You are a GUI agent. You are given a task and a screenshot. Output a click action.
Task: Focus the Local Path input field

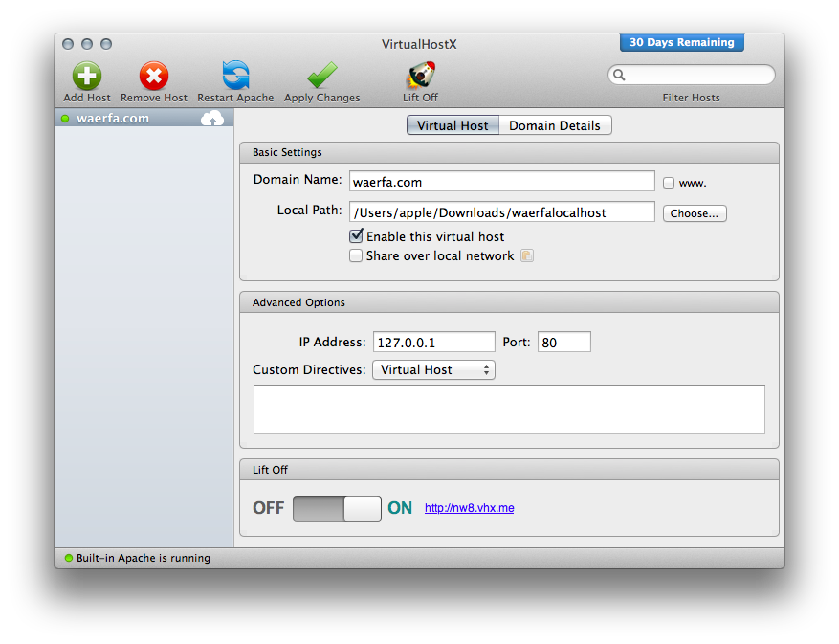pos(502,212)
